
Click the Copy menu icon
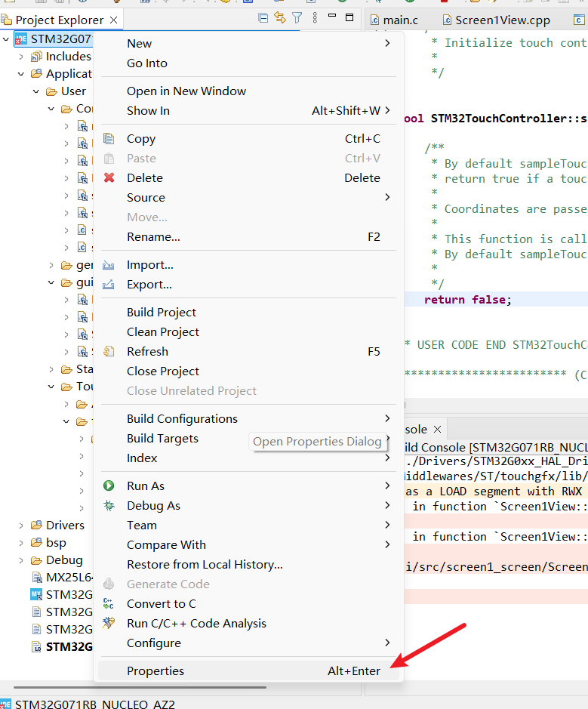(x=109, y=138)
